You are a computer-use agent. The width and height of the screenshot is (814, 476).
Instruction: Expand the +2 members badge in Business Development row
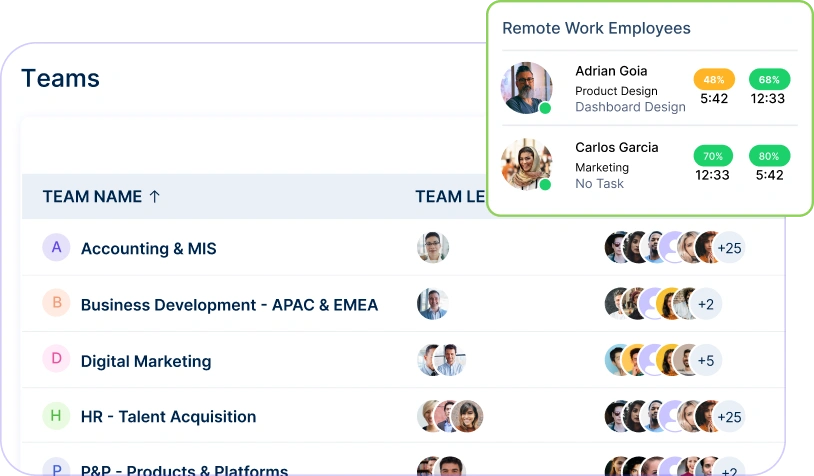706,304
